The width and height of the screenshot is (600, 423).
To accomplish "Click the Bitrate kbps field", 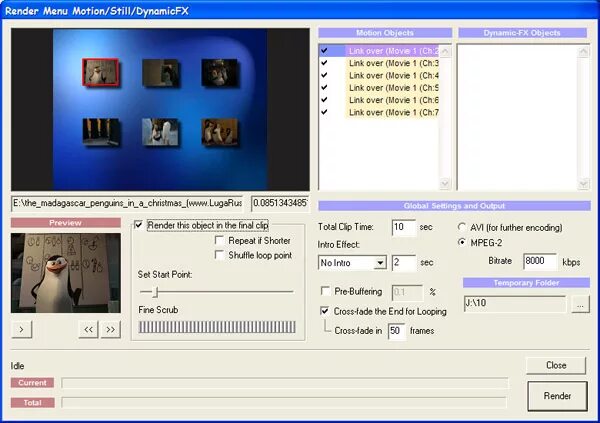I will [540, 261].
